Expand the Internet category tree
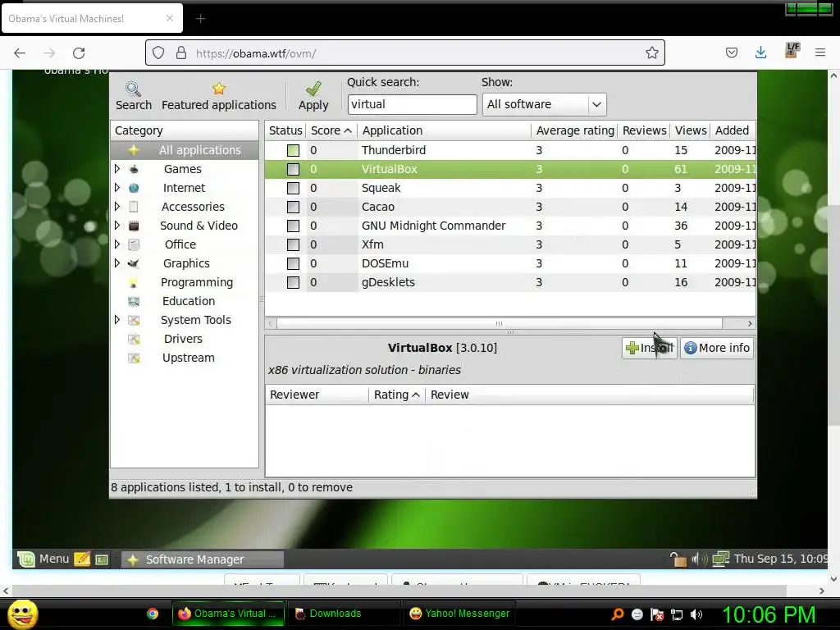 (116, 188)
